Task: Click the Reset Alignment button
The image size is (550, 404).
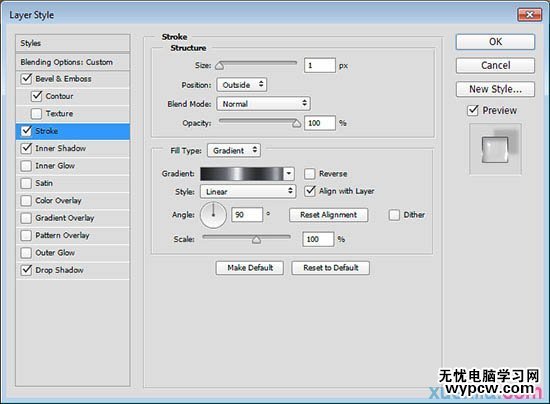Action: (x=329, y=215)
